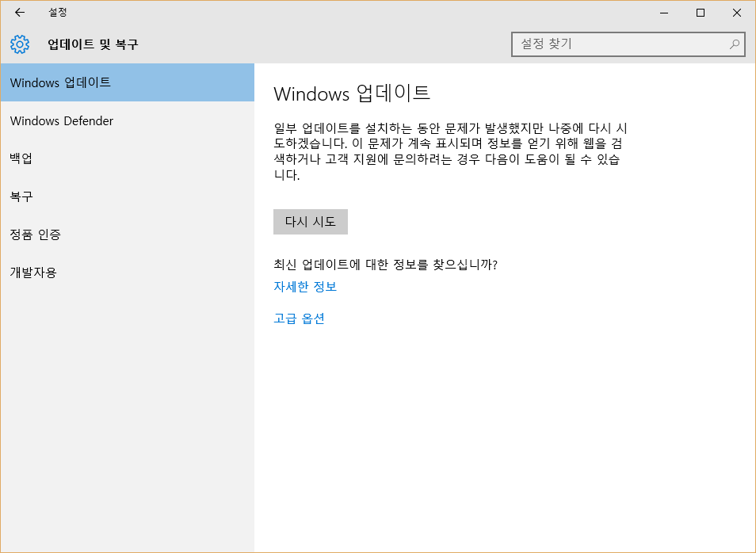The image size is (756, 553).
Task: Click the 다시 시도 button
Action: [311, 222]
